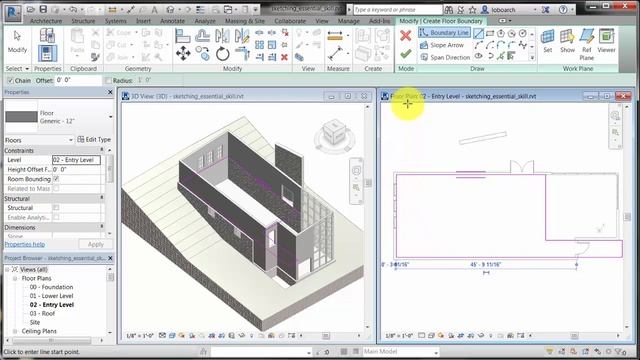Collapse the Floor Plans tree node
Viewport: 640px width, 360px height.
pos(15,278)
